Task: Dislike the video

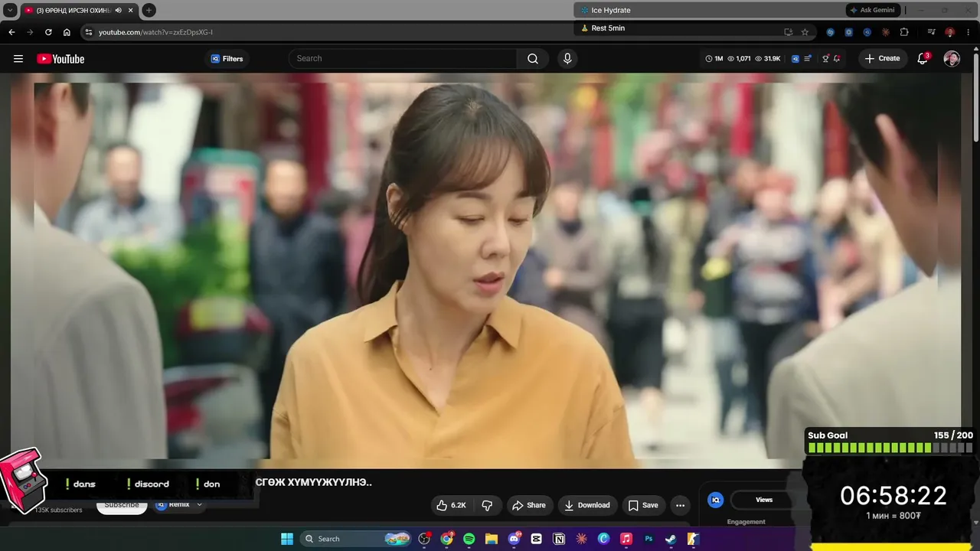Action: click(x=487, y=505)
